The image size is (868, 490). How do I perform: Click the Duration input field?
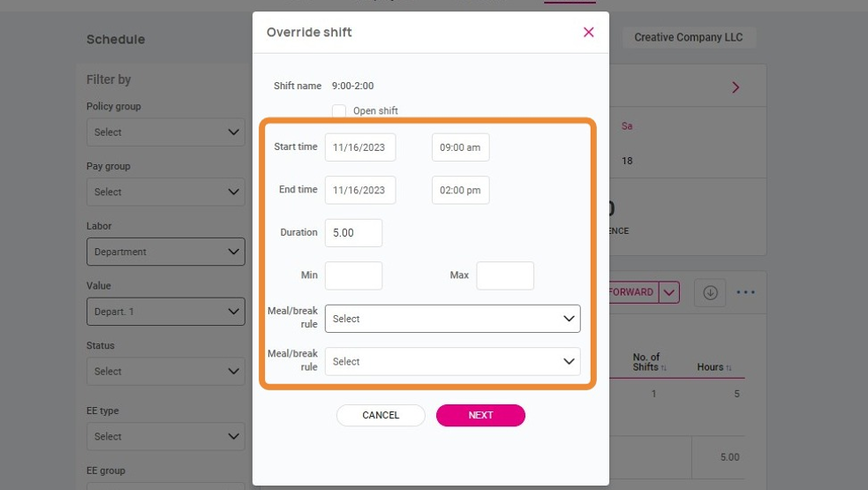tap(353, 233)
